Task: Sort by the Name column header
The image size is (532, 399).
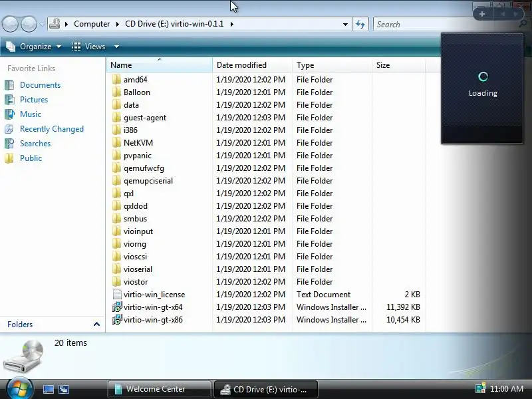Action: [159, 65]
